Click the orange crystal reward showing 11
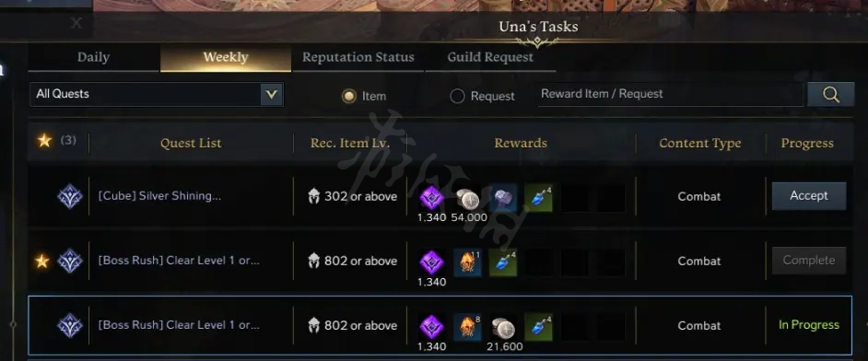This screenshot has height=361, width=868. [468, 262]
